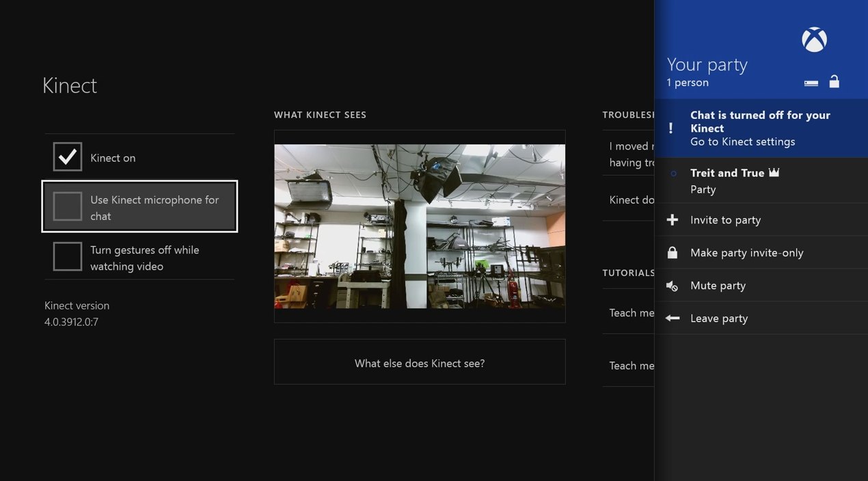Uncheck the Kinect on checkbox

coord(68,157)
